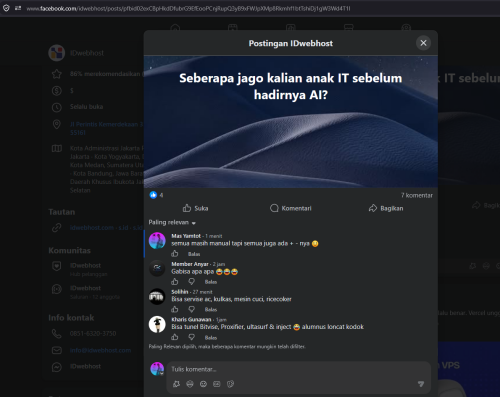The image size is (500, 397).
Task: Open Member Anyar's avatar
Action: click(x=157, y=268)
